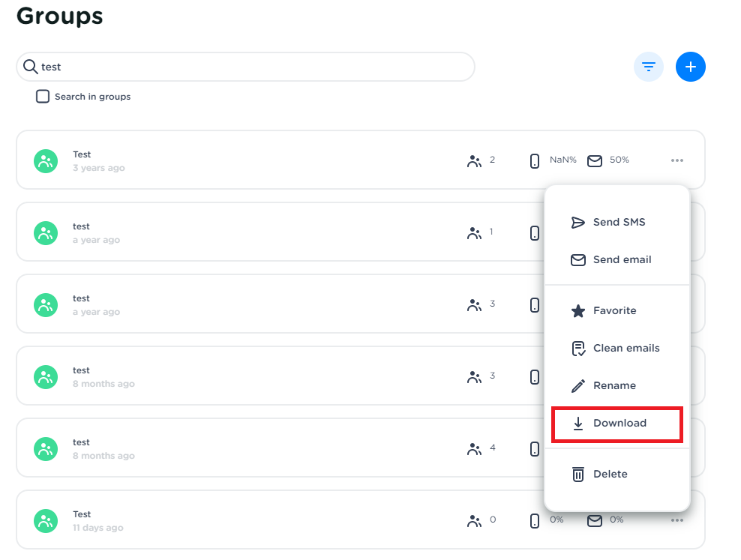Select Send SMS from the menu
The height and width of the screenshot is (560, 741).
click(x=619, y=222)
